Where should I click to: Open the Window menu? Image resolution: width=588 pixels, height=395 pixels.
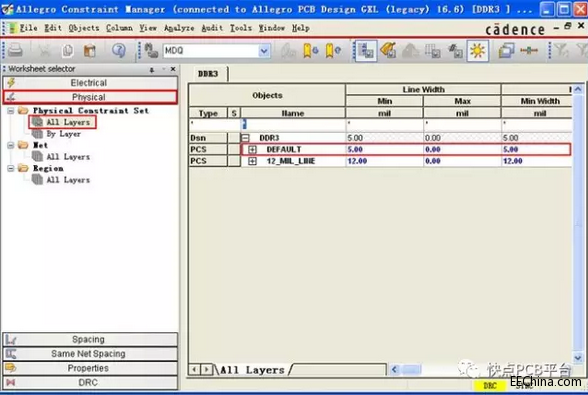pos(272,28)
